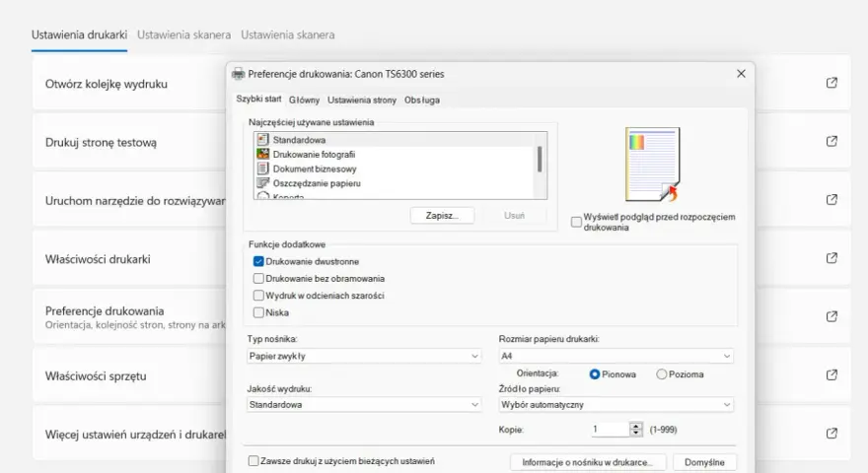Enable Wyświetl podgląd przed rozpoczęciem drukowania

[576, 222]
